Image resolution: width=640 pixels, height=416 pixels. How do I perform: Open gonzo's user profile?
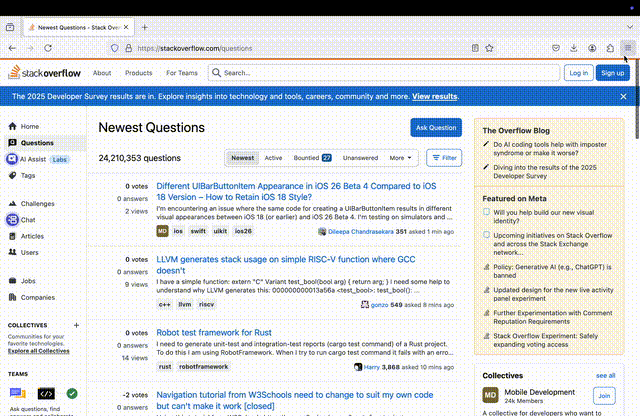379,305
